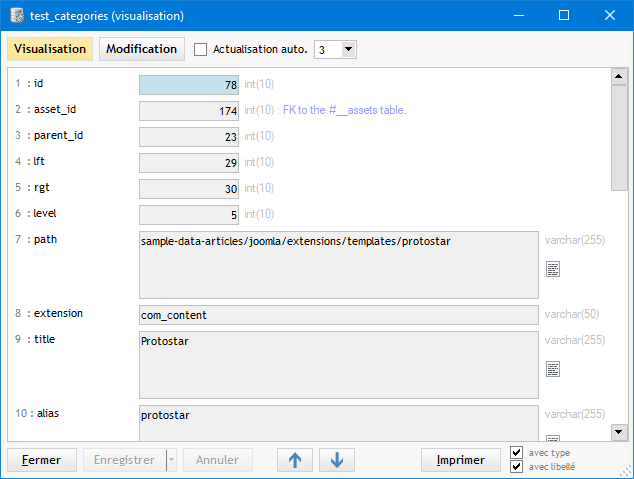Close the test_categories window
Screen dimensions: 634x479
point(610,16)
